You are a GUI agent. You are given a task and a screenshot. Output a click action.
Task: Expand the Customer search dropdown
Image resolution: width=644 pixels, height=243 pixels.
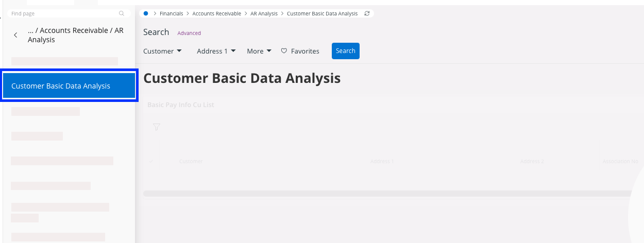(162, 51)
